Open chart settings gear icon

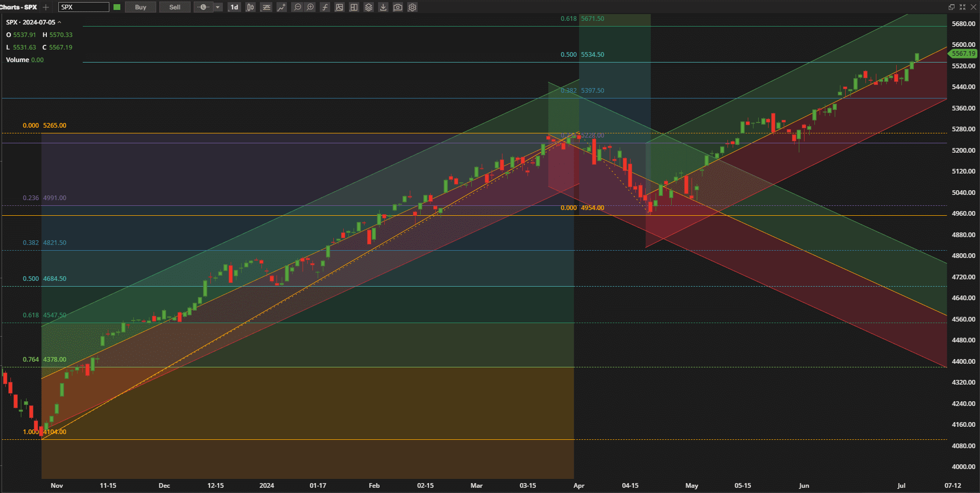click(412, 7)
